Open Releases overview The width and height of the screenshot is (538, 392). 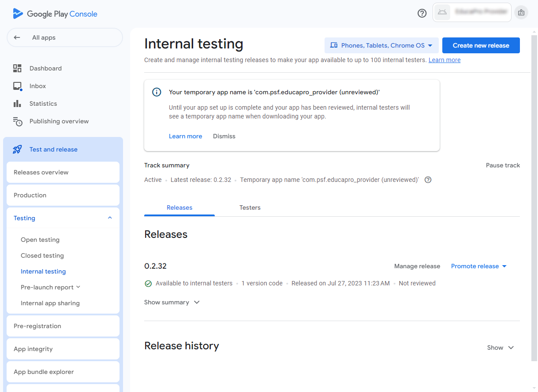[63, 172]
